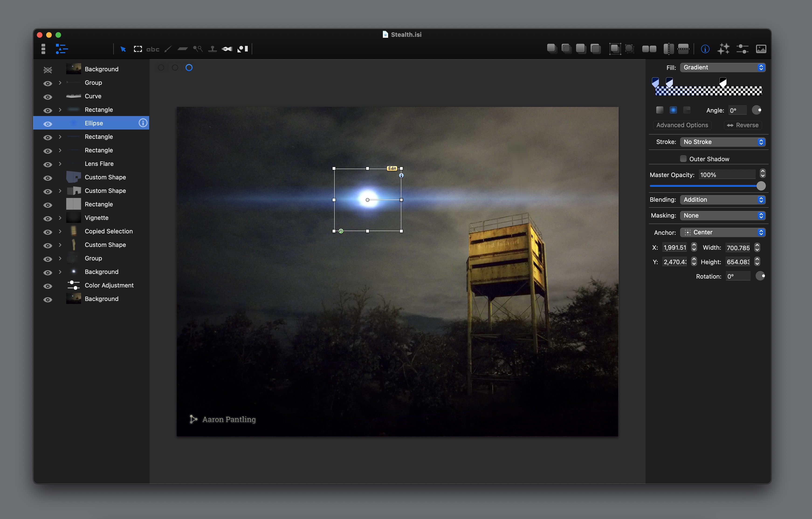
Task: Open the Blending mode dropdown
Action: click(723, 199)
